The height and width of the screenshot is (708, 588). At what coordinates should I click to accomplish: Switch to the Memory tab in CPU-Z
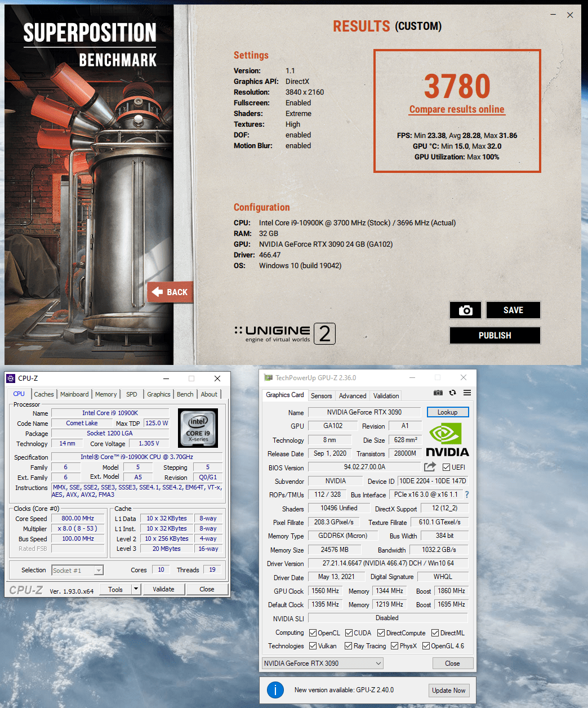pos(106,394)
